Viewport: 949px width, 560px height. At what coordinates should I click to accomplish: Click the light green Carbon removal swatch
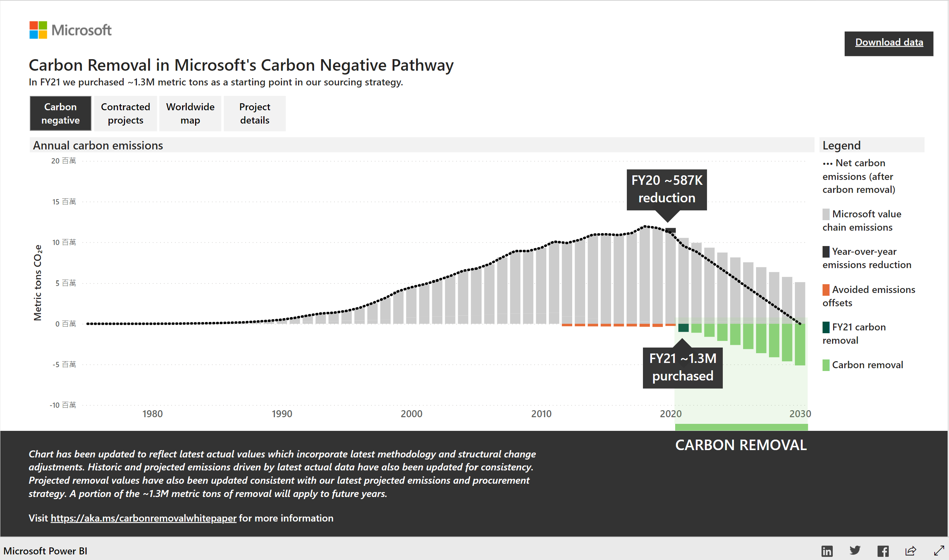coord(826,365)
